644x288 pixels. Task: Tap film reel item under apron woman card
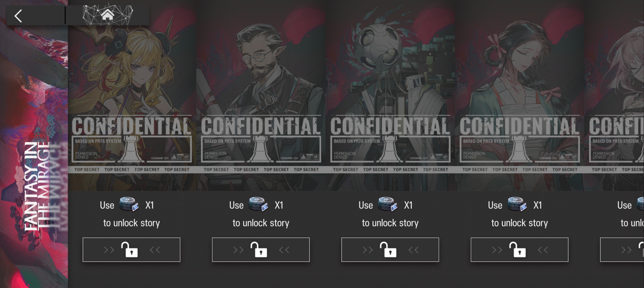517,205
